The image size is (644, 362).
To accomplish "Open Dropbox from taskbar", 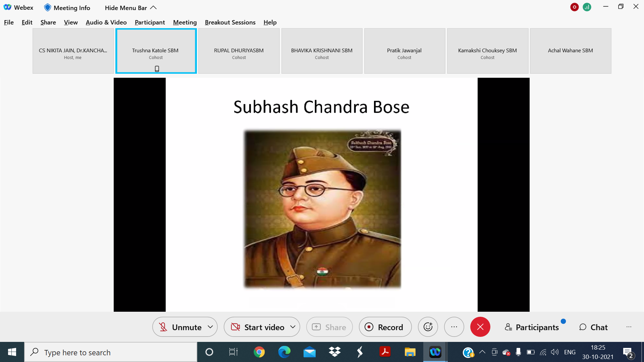I will tap(334, 352).
